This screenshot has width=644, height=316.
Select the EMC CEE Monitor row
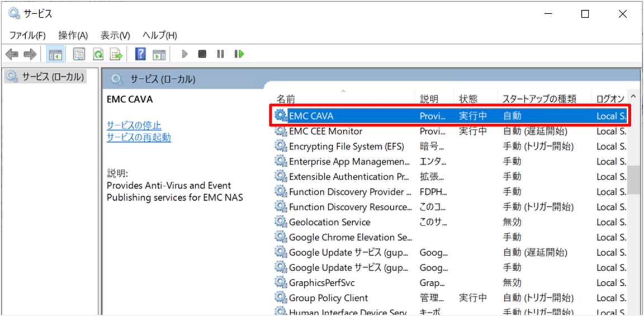coord(450,131)
